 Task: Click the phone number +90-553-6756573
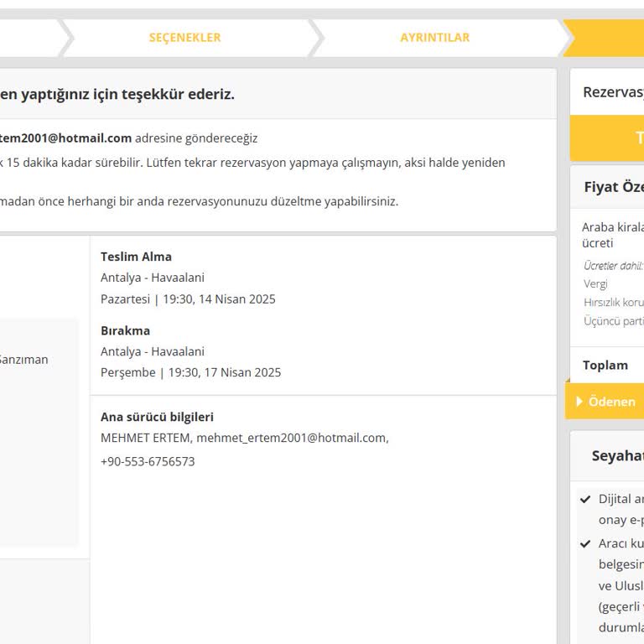coord(148,462)
